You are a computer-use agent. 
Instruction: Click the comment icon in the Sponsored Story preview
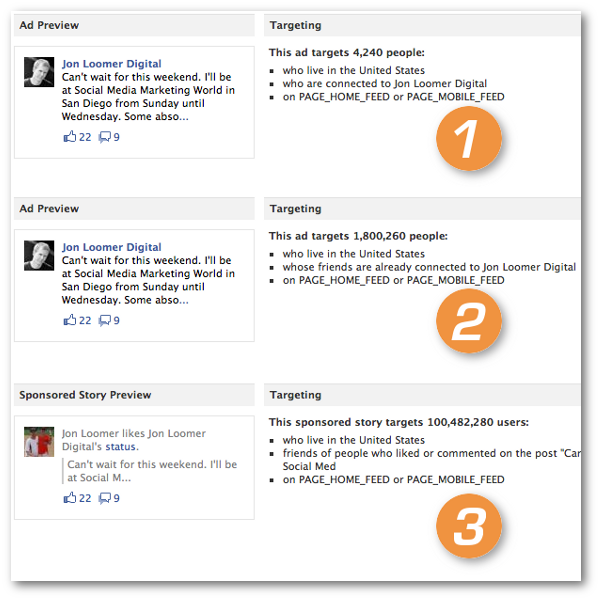tap(104, 498)
